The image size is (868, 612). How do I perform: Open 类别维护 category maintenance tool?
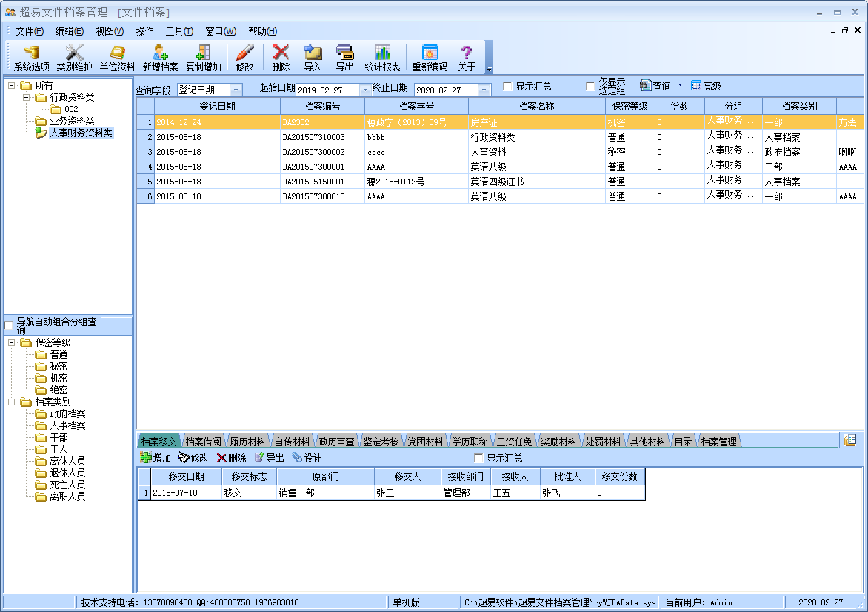pos(74,58)
